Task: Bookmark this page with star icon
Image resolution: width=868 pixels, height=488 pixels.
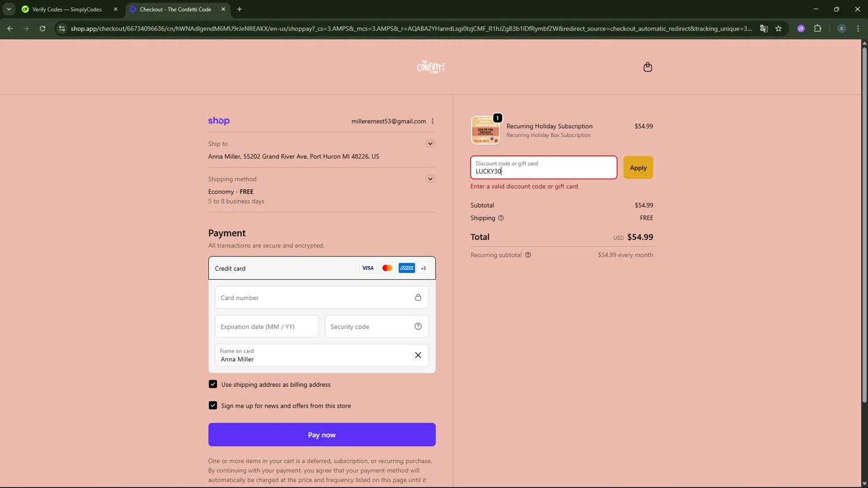Action: pyautogui.click(x=779, y=28)
